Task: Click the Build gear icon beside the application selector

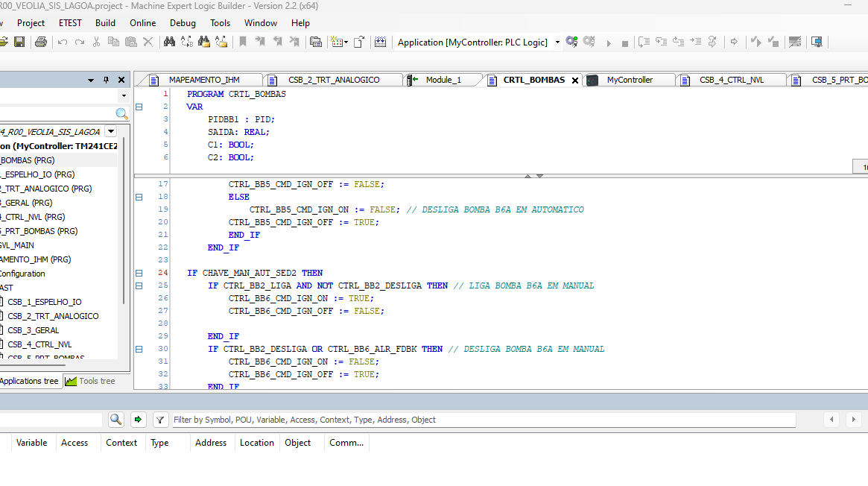Action: tap(571, 42)
